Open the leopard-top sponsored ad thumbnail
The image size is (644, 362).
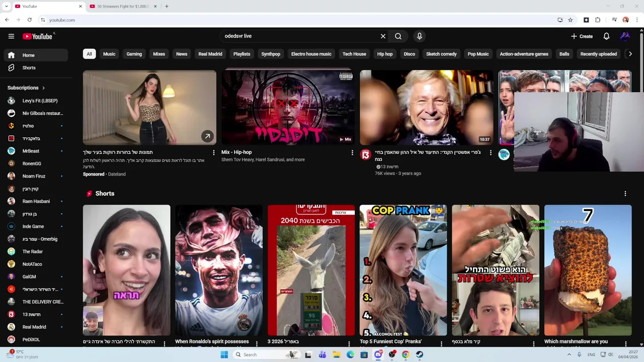tap(149, 108)
